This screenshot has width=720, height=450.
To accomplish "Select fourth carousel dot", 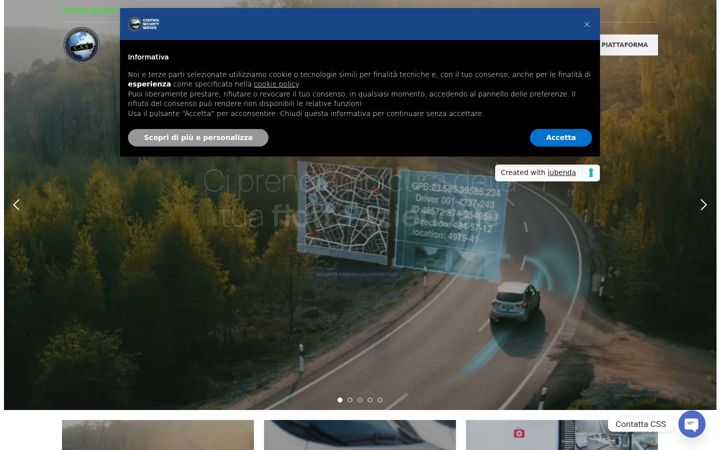I will point(370,399).
